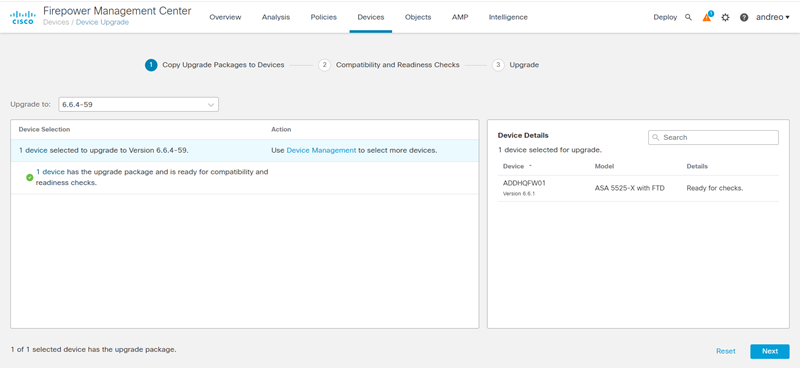Image resolution: width=800 pixels, height=368 pixels.
Task: Click the 'Compatibility and Readiness Checks' step label
Action: click(397, 65)
